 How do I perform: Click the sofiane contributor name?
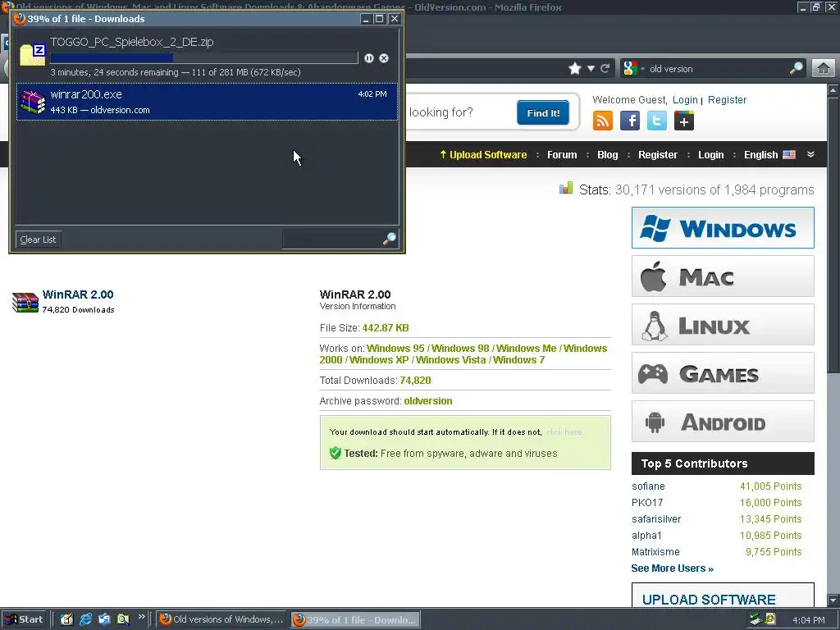click(648, 486)
